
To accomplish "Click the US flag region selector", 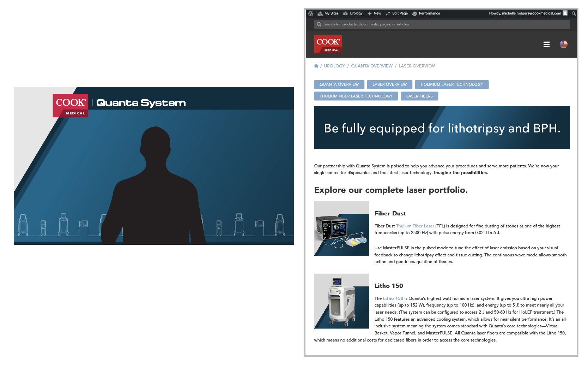I will click(564, 44).
